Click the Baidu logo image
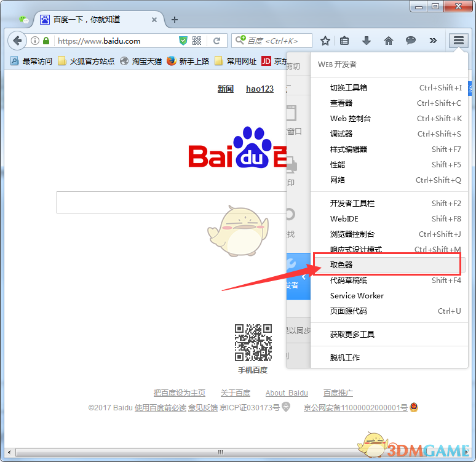This screenshot has height=462, width=476. 237,148
